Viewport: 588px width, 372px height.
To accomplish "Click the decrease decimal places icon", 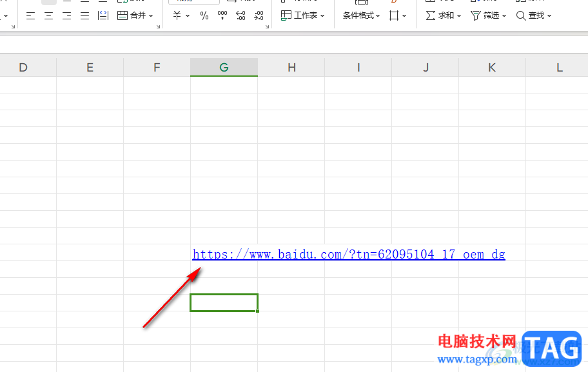I will click(259, 15).
